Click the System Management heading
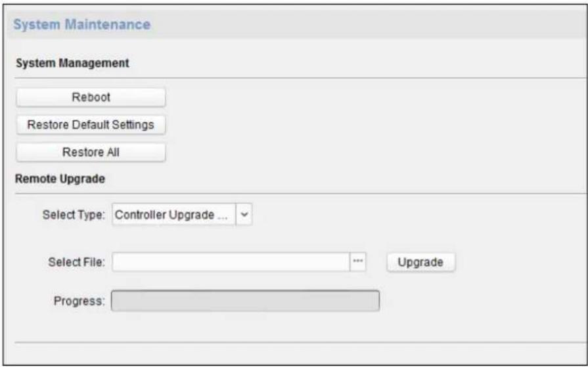 point(72,63)
